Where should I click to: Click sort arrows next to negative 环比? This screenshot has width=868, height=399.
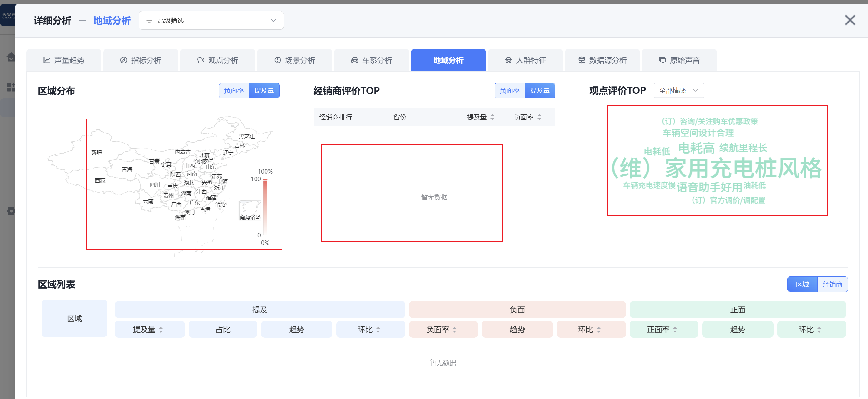coord(598,330)
